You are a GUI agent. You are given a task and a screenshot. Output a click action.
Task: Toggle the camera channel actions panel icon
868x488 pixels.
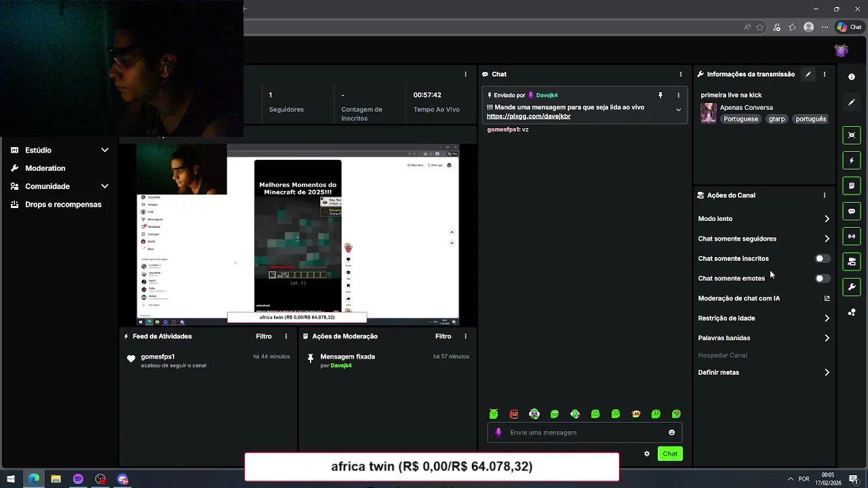(852, 262)
